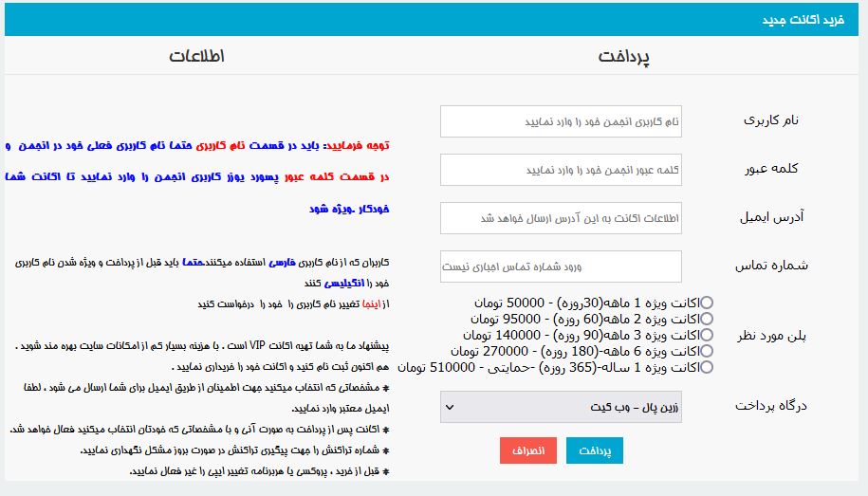868x496 pixels.
Task: Select the 1-year 510000 Toman plan radio
Action: (x=706, y=367)
